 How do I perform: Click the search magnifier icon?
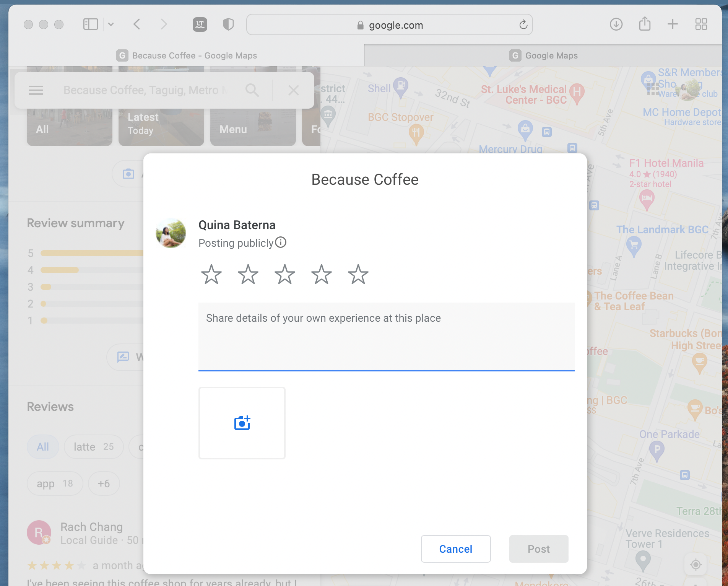coord(252,90)
